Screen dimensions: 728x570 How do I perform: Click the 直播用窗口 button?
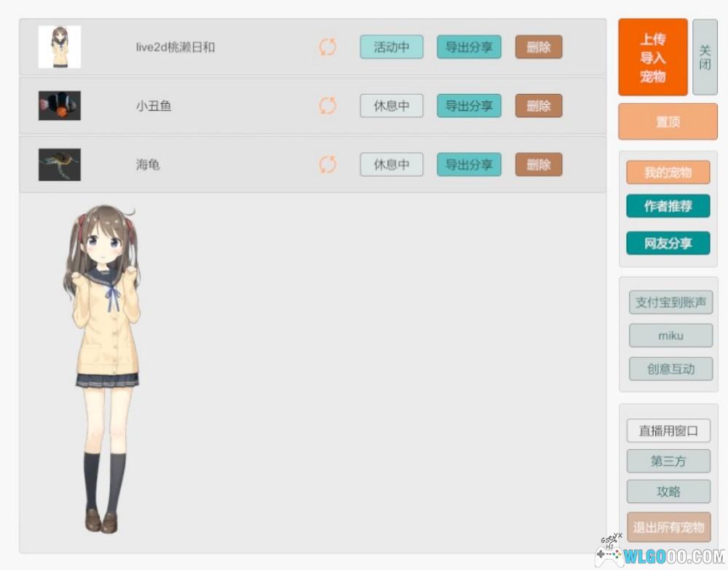668,430
